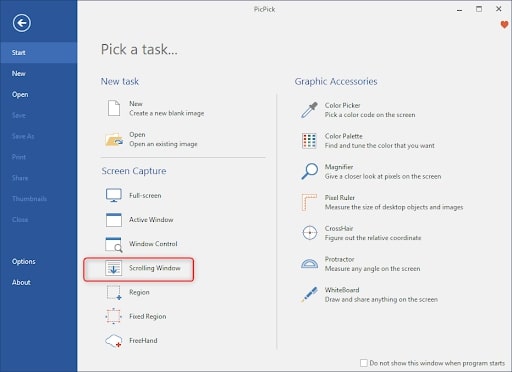Screen dimensions: 512x372
Task: Click the FreeHand capture cloud icon
Action: pos(113,341)
